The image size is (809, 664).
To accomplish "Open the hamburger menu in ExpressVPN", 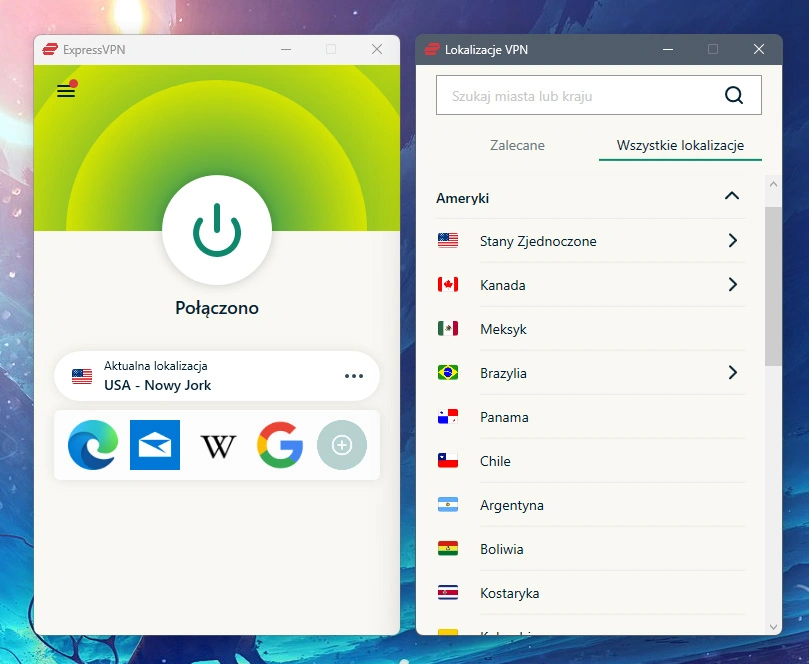I will [66, 91].
